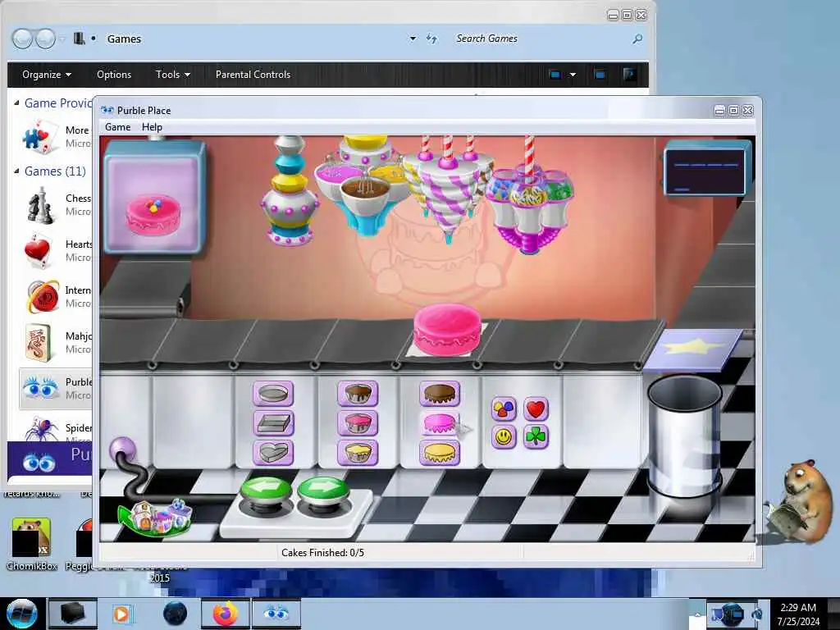Open Parental Controls in Games window

[253, 75]
